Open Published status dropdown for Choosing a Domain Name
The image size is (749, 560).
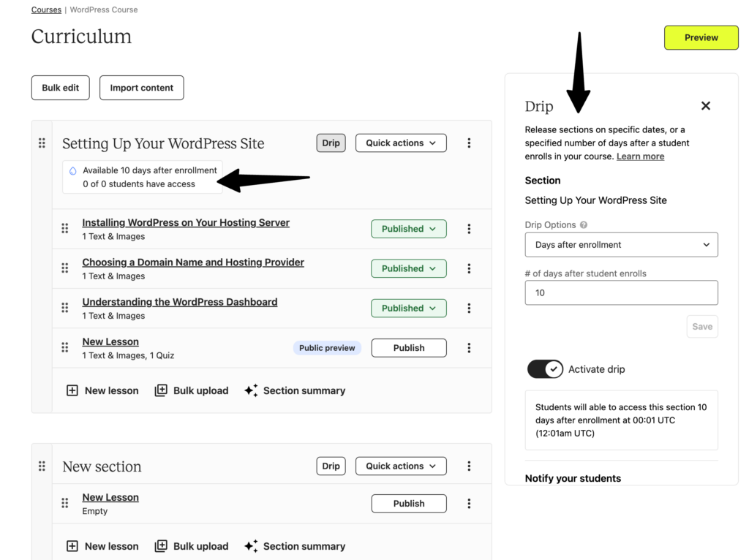click(x=409, y=268)
